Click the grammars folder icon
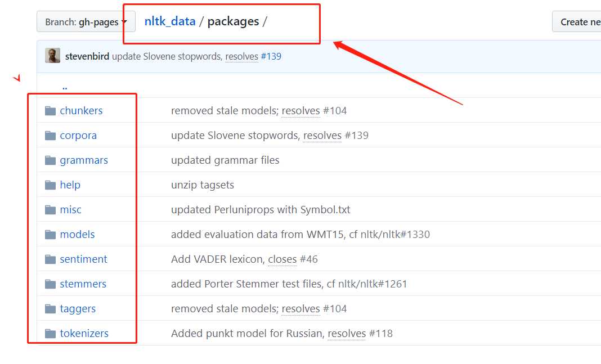Screen dimensions: 601x364 click(x=50, y=160)
